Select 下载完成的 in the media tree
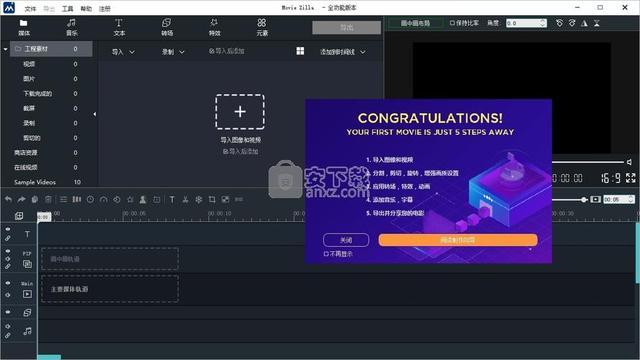This screenshot has height=360, width=640. click(38, 93)
